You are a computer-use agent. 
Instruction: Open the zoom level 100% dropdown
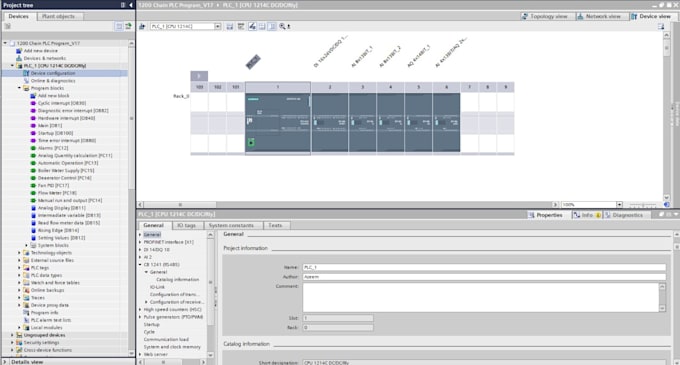coord(619,205)
